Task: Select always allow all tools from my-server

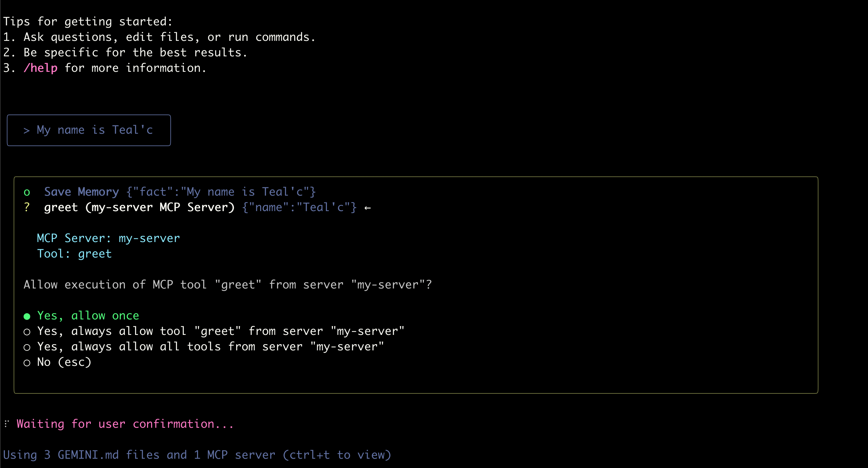Action: 210,347
